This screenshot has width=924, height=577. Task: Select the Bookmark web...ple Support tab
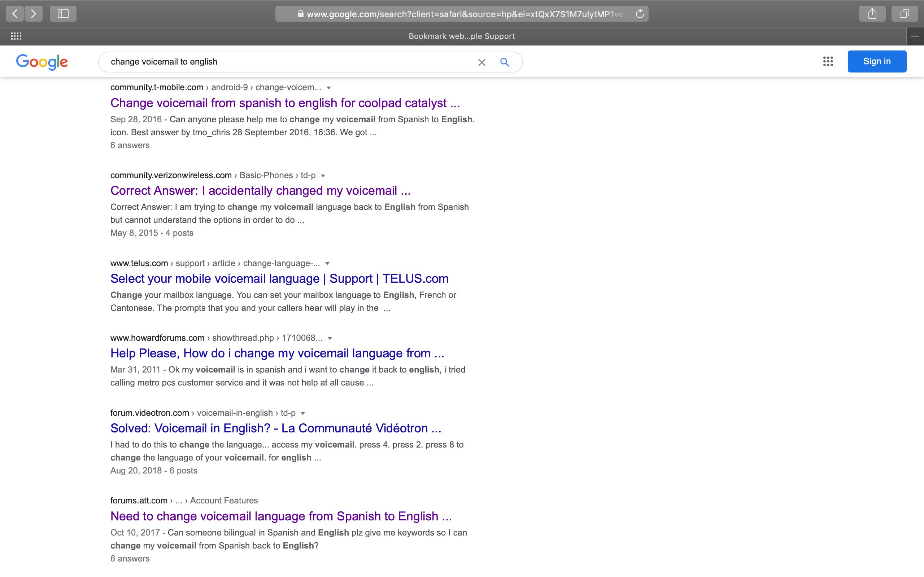461,36
